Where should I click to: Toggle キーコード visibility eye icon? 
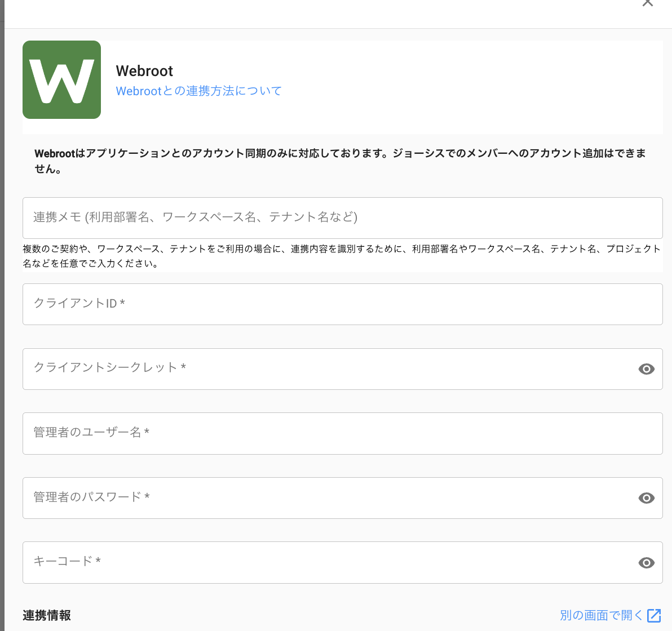point(646,563)
